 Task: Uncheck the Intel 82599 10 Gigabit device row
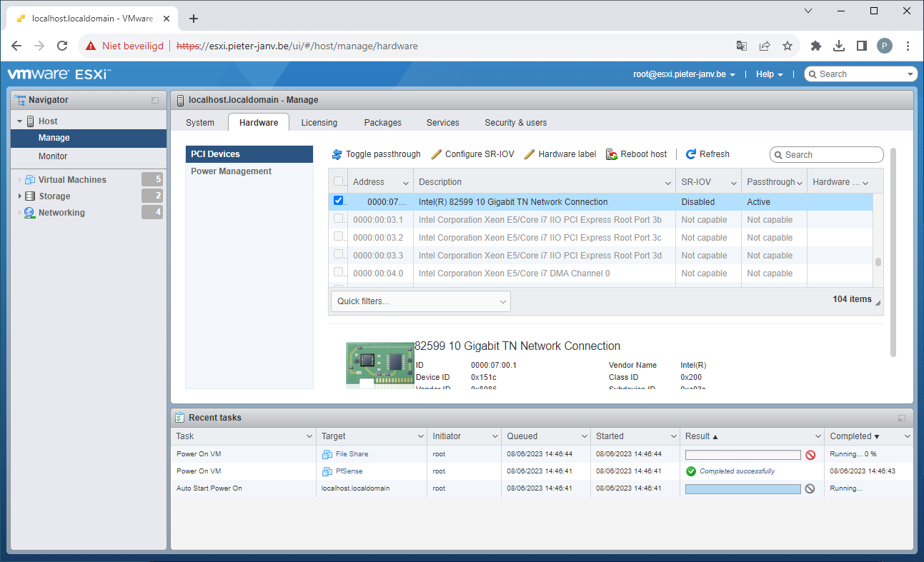(338, 201)
